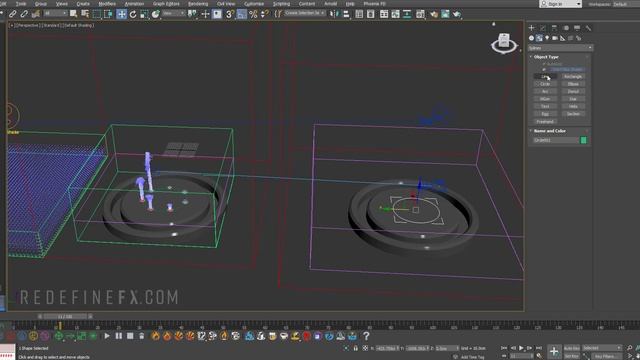The height and width of the screenshot is (360, 640).
Task: Toggle Percent Snap
Action: click(253, 14)
